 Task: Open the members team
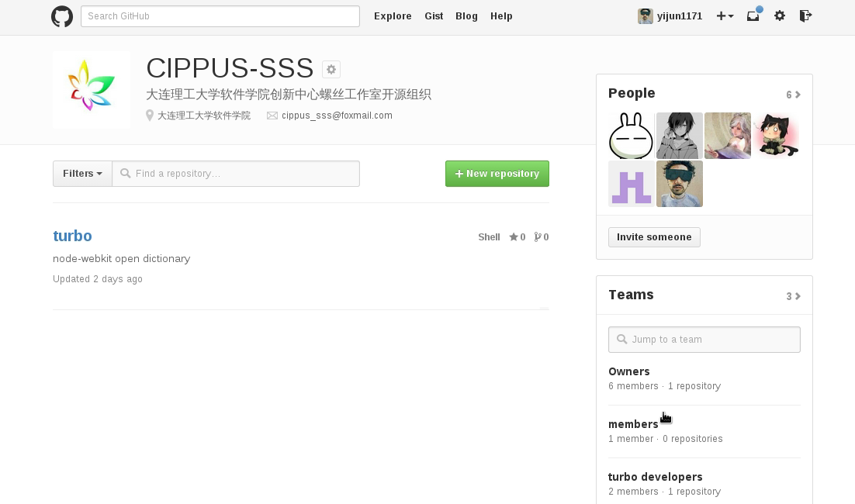point(633,424)
